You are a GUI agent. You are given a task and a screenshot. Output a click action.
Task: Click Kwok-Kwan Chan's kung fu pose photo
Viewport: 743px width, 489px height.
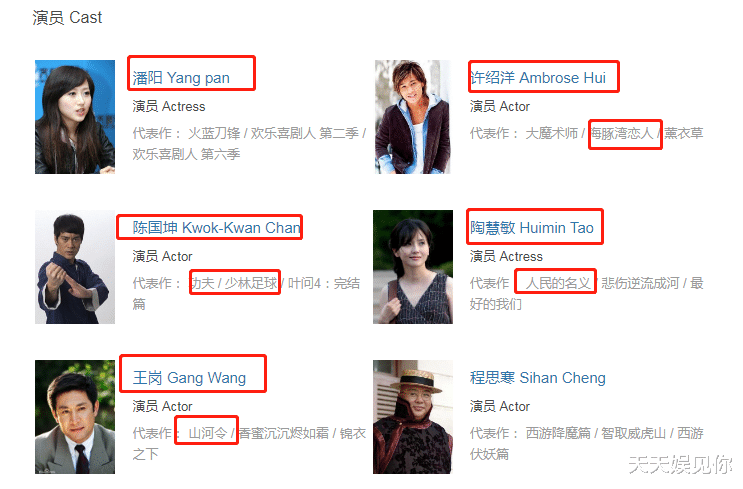(x=75, y=267)
